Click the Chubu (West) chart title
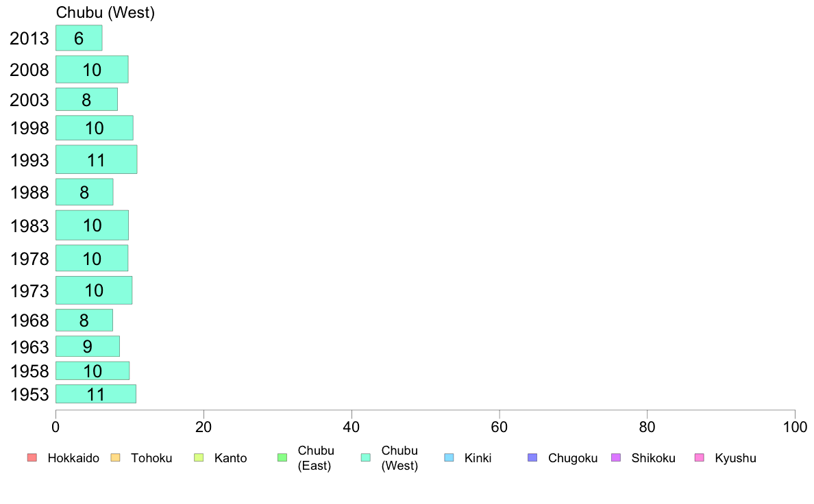This screenshot has width=814, height=504. tap(106, 12)
